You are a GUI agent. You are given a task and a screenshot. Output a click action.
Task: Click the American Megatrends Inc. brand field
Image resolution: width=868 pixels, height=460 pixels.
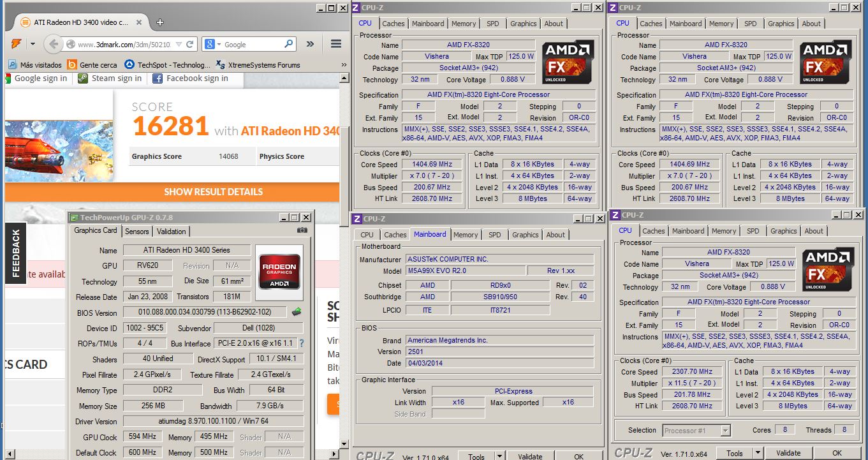pyautogui.click(x=499, y=340)
